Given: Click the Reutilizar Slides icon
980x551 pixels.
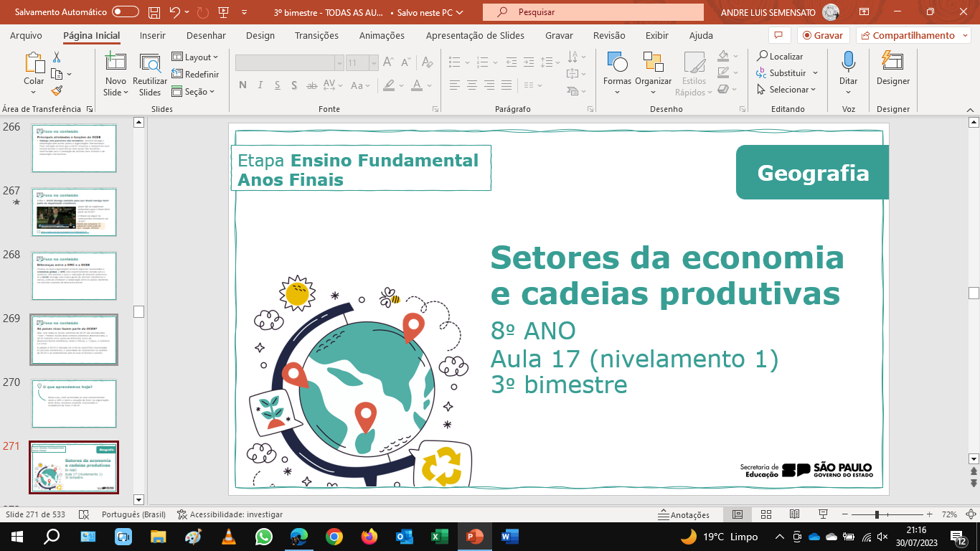Looking at the screenshot, I should pyautogui.click(x=150, y=63).
